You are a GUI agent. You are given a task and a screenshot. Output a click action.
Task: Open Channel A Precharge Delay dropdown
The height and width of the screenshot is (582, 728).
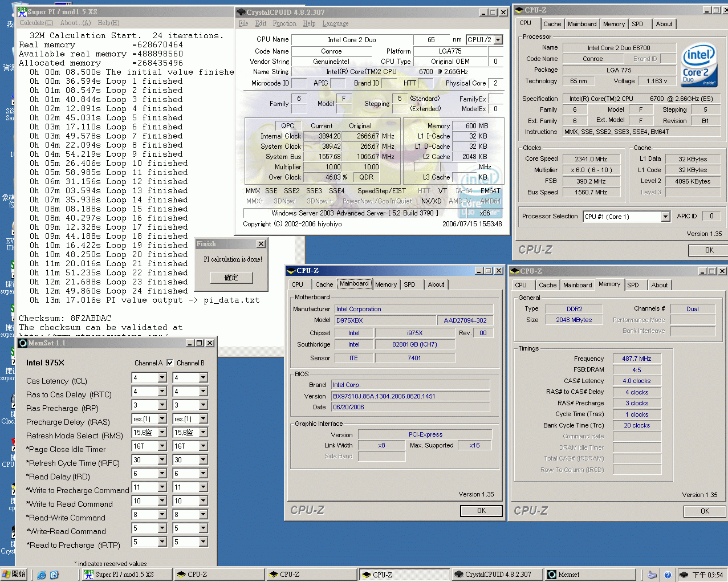(162, 418)
